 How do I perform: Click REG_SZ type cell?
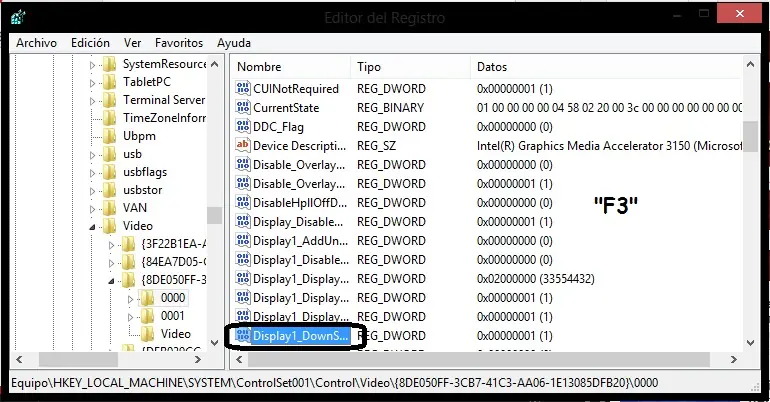tap(376, 146)
